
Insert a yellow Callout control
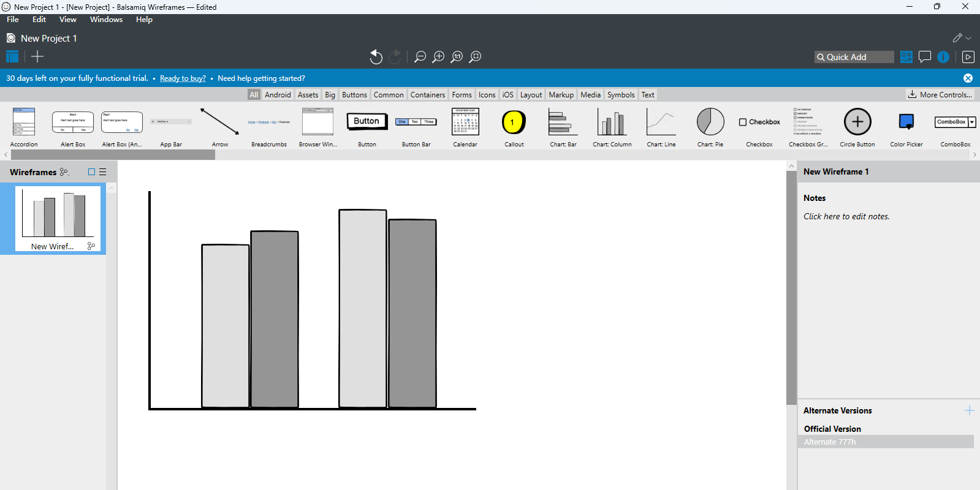coord(514,127)
